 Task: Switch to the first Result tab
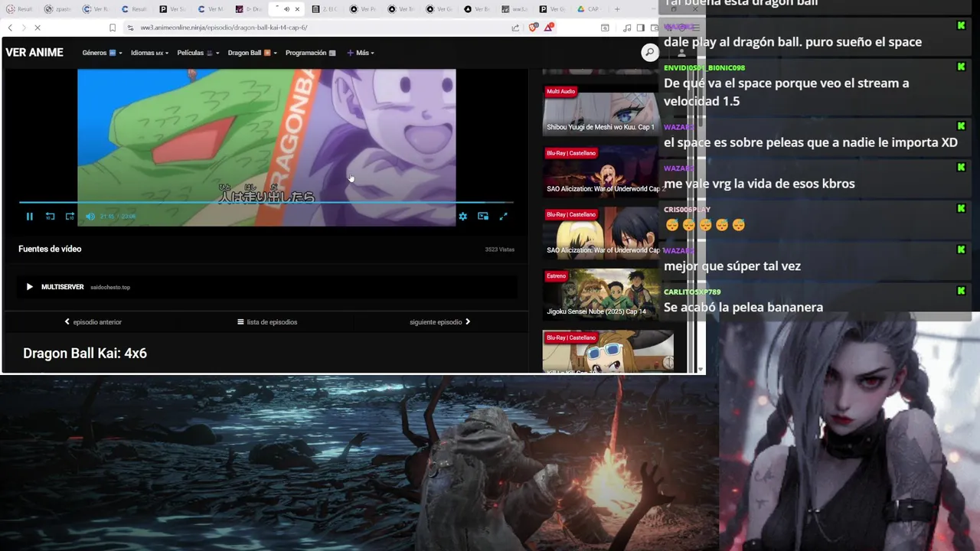point(20,9)
